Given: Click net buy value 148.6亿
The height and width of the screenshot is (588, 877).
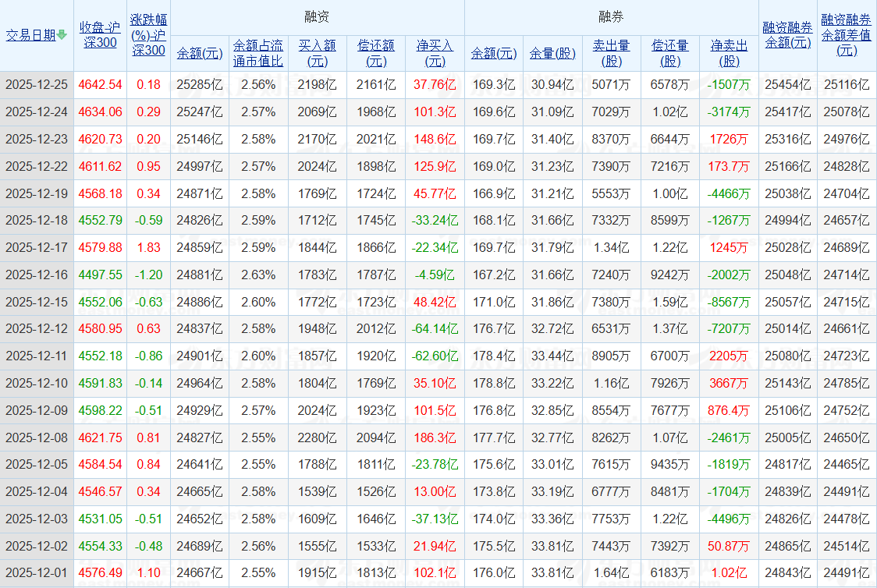Looking at the screenshot, I should (x=435, y=139).
